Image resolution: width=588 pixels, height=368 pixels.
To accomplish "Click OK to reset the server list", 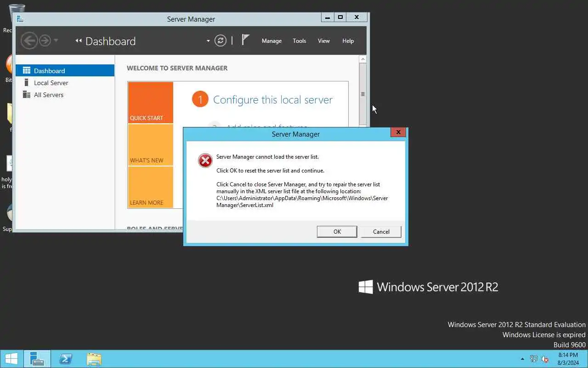I will pos(337,232).
